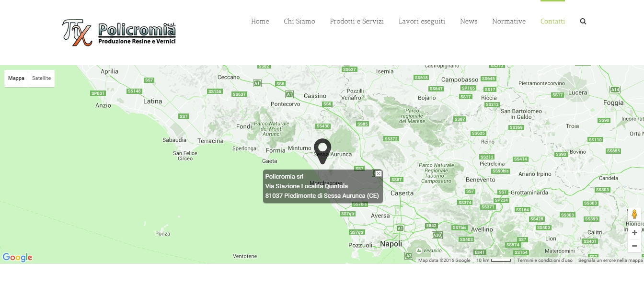Screen dimensions: 644x284
Task: Select the Contatti menu item
Action: (552, 21)
